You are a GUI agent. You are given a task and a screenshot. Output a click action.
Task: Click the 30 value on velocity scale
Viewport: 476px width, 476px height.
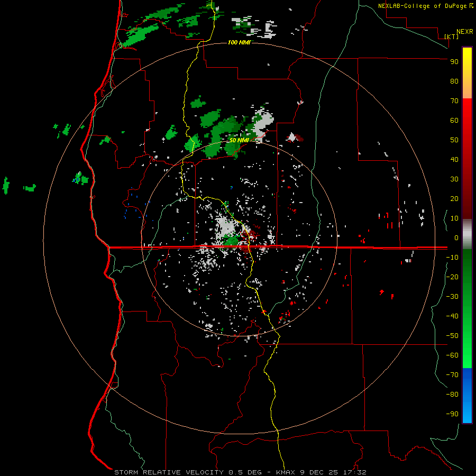tap(454, 179)
